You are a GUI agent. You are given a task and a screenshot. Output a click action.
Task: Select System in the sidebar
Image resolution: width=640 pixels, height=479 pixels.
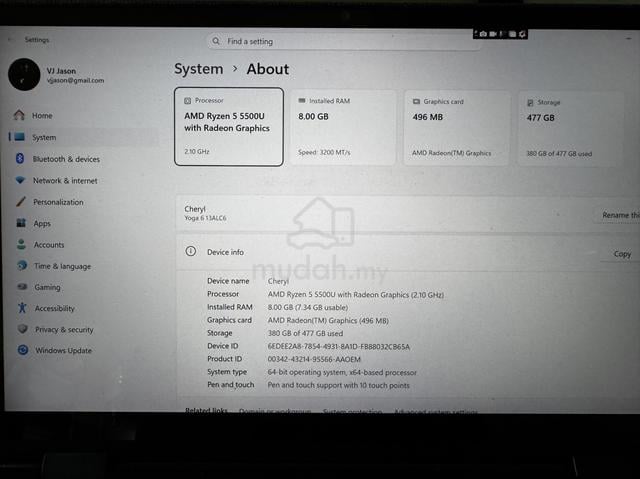(x=84, y=137)
